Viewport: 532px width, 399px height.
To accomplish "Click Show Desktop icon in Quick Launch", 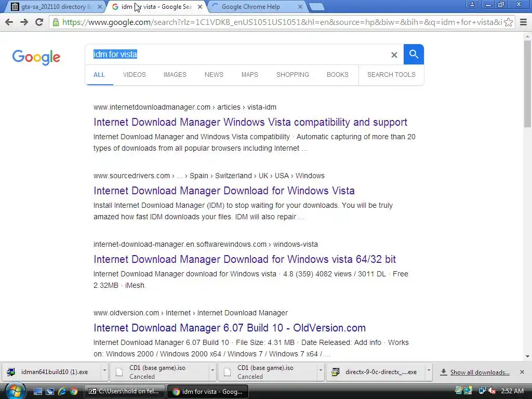I will (37, 392).
